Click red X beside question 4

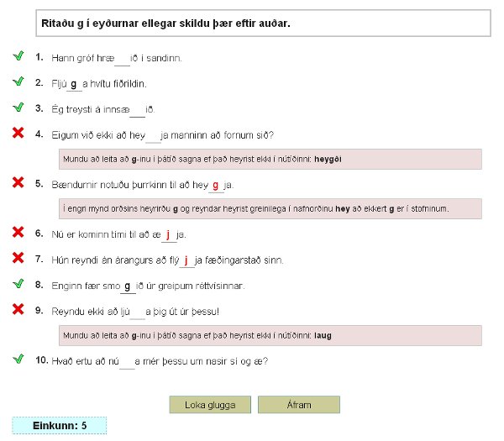pyautogui.click(x=18, y=133)
